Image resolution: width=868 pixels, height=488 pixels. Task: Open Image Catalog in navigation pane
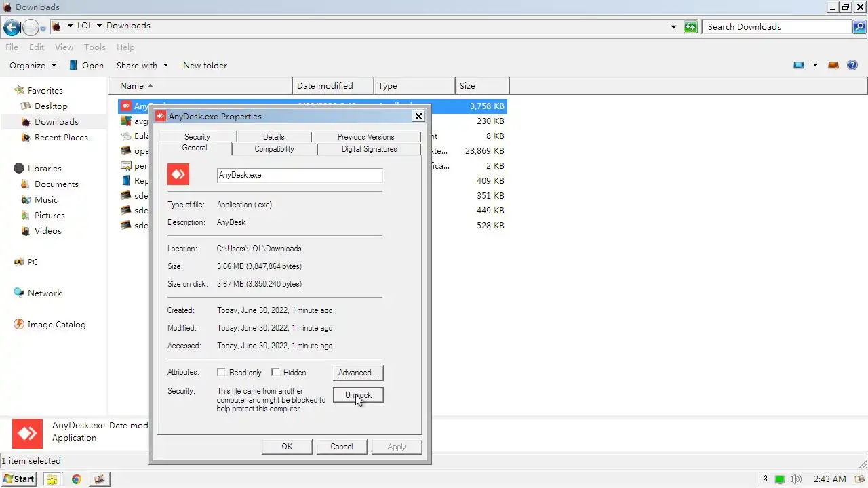pos(56,324)
